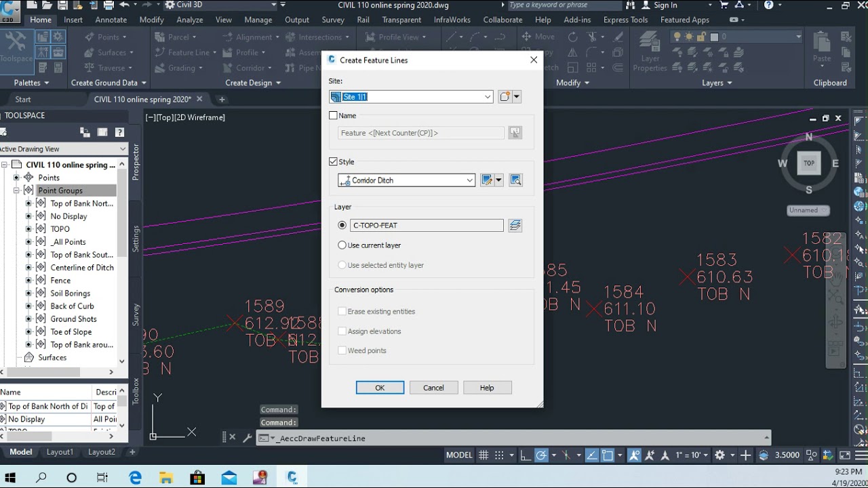Toggle polar tracking in status bar
868x488 pixels.
[541, 455]
